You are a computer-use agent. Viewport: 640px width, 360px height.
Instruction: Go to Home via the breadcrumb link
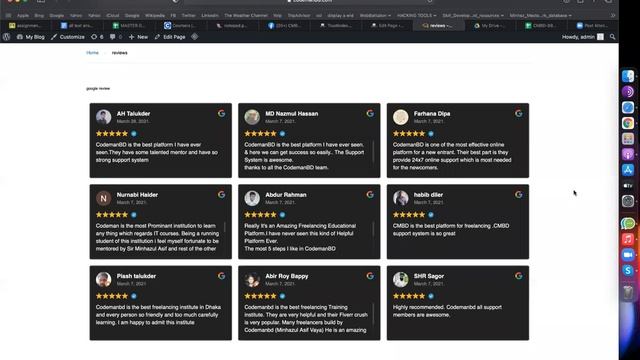tap(92, 53)
